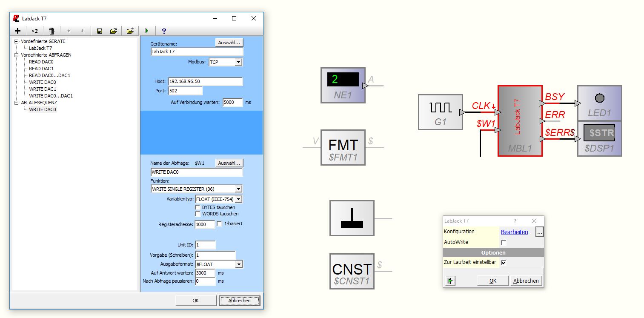Click the Nach Abfrage pausieren field
The image size is (644, 318).
pos(205,281)
